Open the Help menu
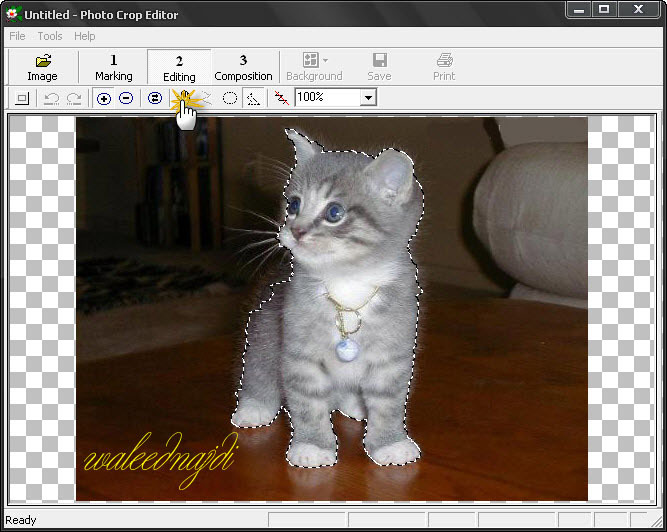 pyautogui.click(x=85, y=36)
